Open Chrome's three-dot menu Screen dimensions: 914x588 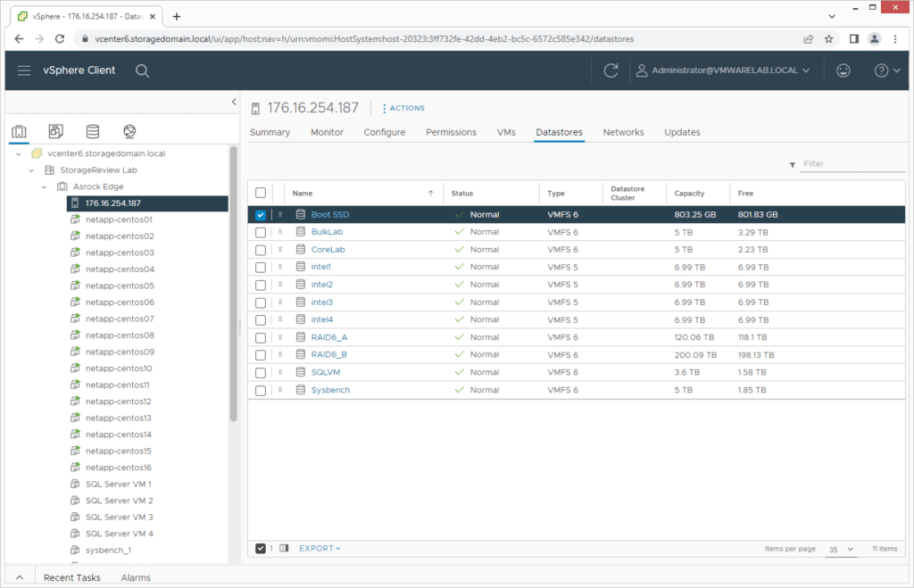[894, 39]
